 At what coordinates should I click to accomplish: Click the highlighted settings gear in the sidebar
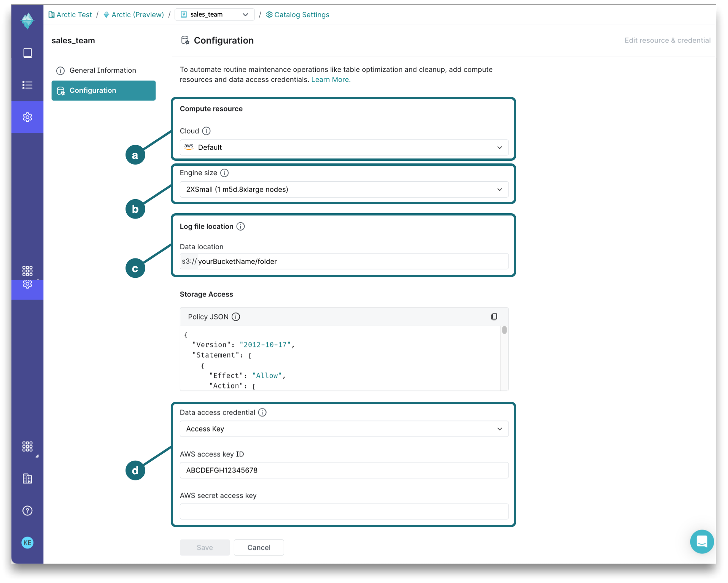[x=27, y=117]
